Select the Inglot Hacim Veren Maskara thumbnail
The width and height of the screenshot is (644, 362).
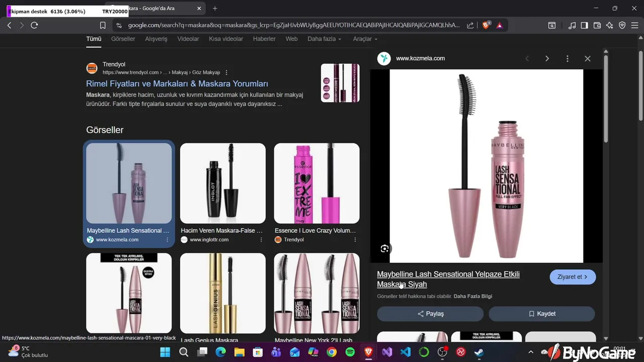(x=223, y=184)
